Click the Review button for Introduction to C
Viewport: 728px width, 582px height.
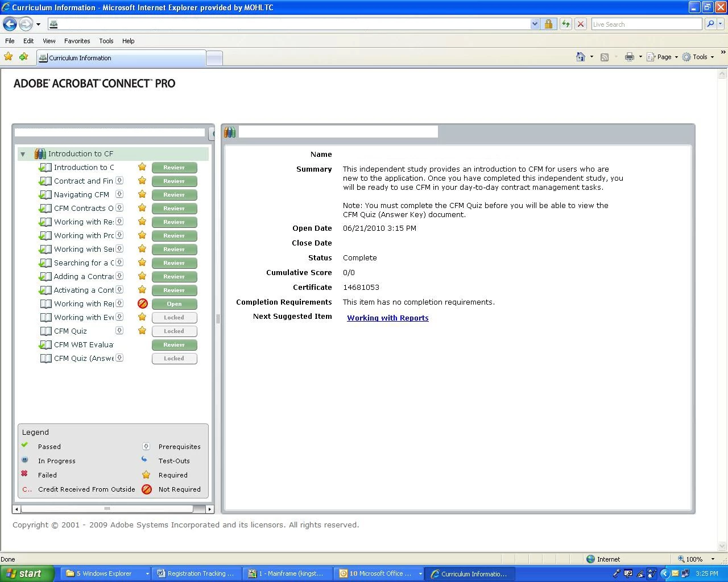tap(174, 168)
